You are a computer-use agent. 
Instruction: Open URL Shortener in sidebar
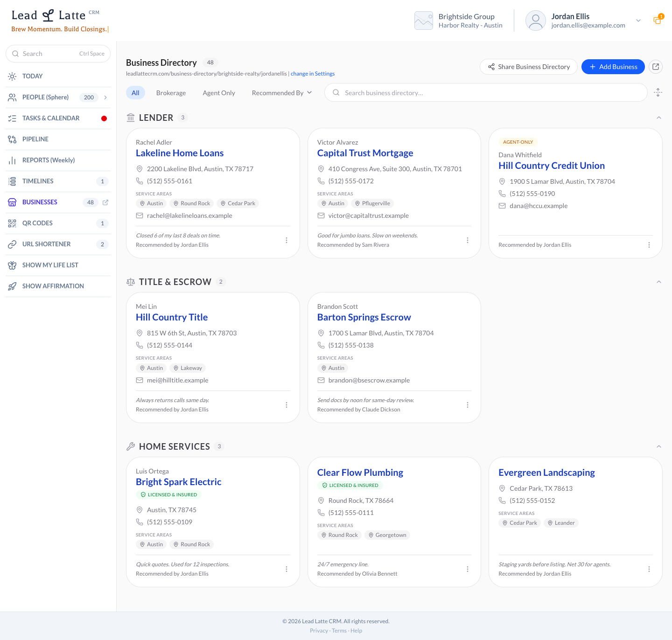pyautogui.click(x=58, y=244)
